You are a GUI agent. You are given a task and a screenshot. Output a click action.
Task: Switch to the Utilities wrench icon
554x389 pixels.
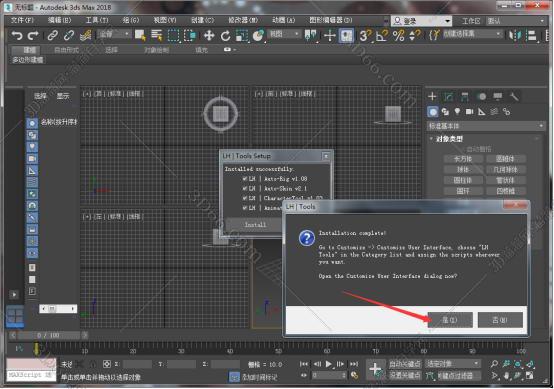click(514, 96)
